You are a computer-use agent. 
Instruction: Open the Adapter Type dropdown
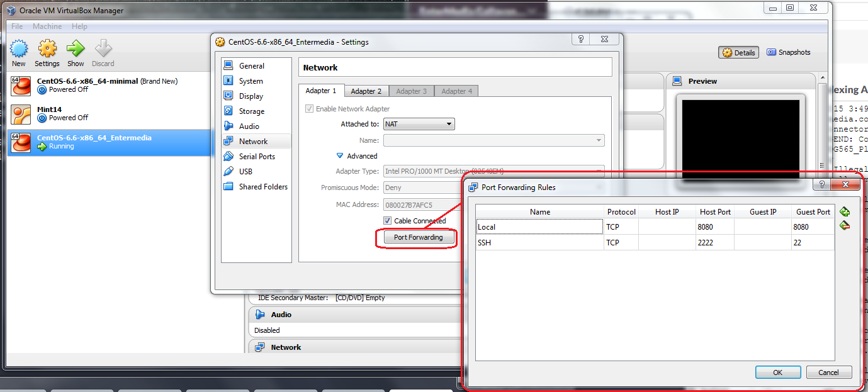[x=494, y=171]
